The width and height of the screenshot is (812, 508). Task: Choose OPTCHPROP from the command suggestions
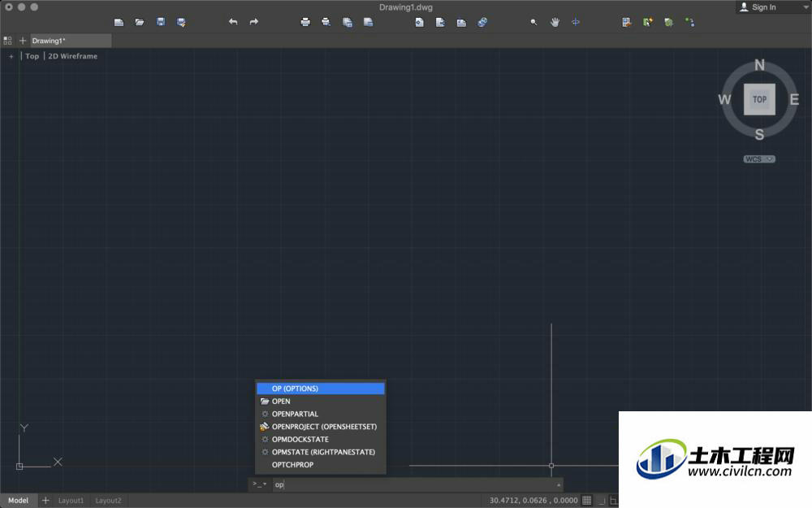click(x=321, y=464)
